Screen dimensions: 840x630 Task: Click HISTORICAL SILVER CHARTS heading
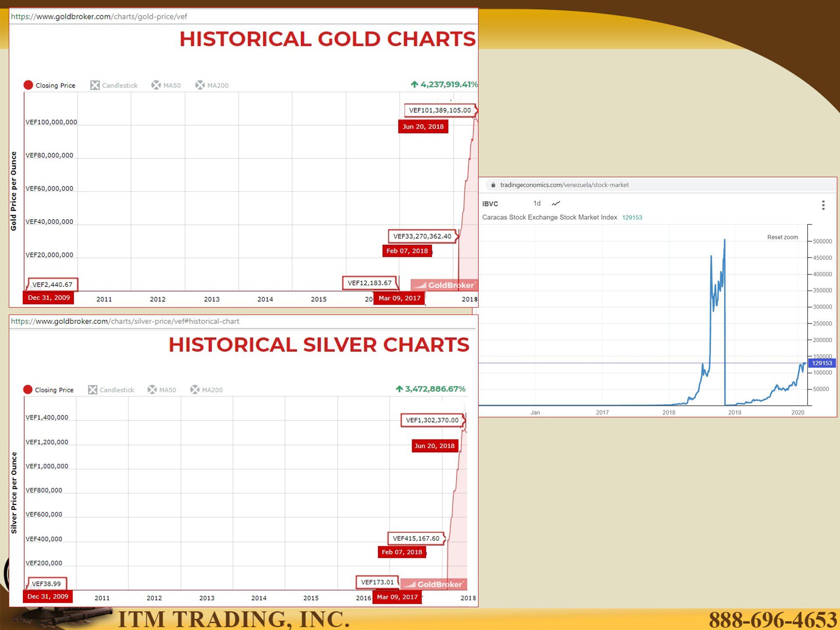tap(319, 345)
